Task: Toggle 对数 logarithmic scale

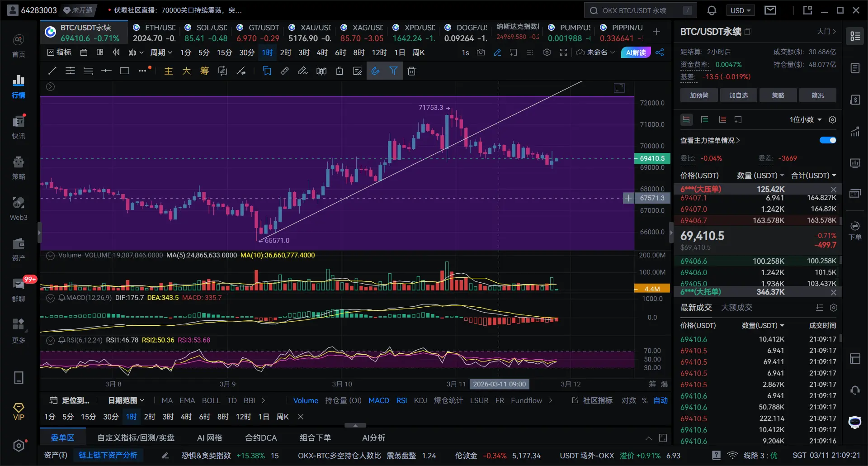Action: click(x=629, y=400)
